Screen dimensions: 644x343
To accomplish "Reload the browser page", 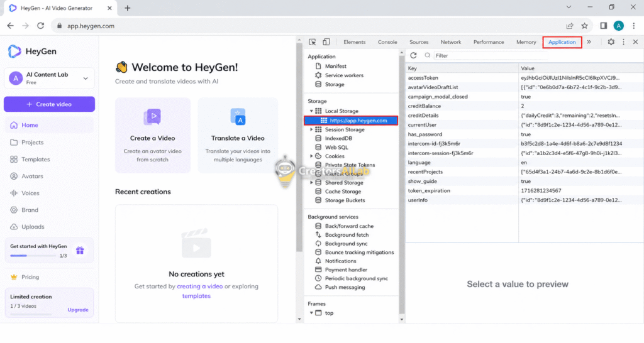I will (40, 26).
